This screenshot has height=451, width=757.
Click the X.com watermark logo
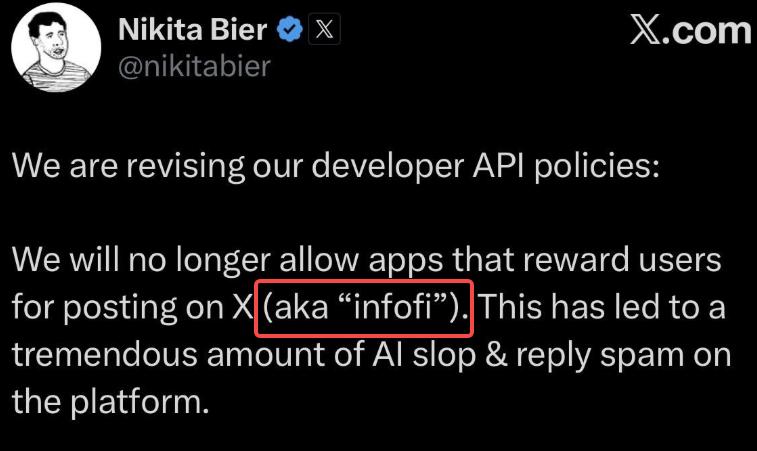point(690,31)
